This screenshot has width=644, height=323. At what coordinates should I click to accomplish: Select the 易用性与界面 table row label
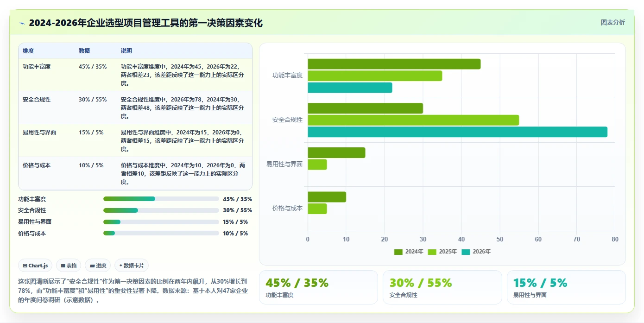[39, 133]
